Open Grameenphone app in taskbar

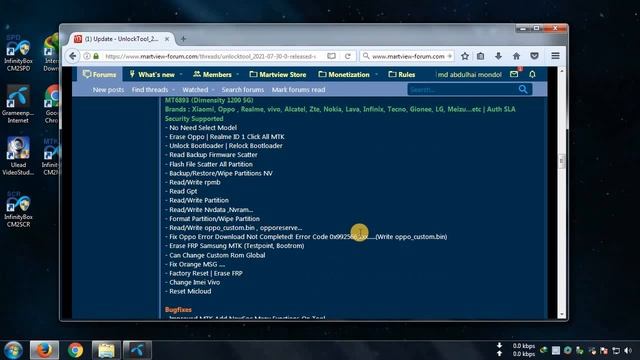tap(137, 350)
